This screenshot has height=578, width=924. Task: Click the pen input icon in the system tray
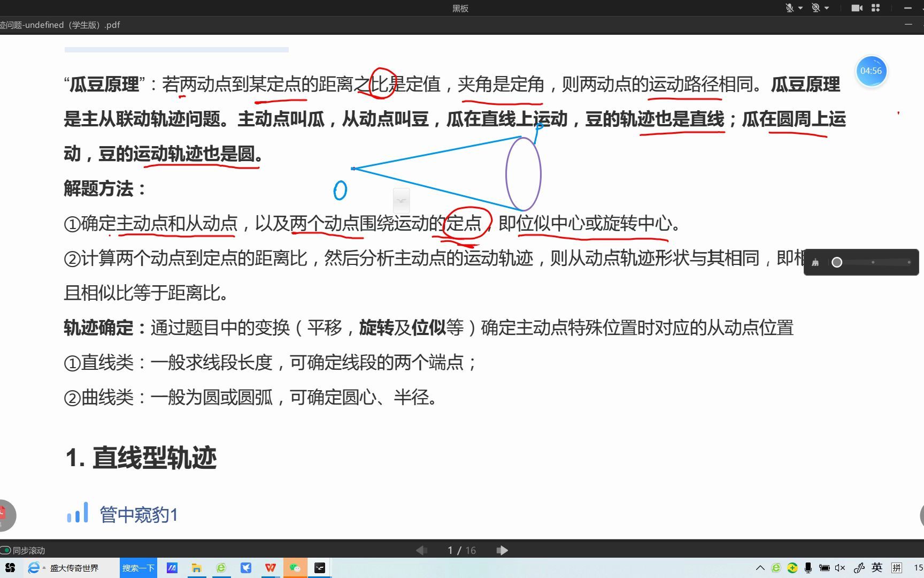pyautogui.click(x=859, y=568)
